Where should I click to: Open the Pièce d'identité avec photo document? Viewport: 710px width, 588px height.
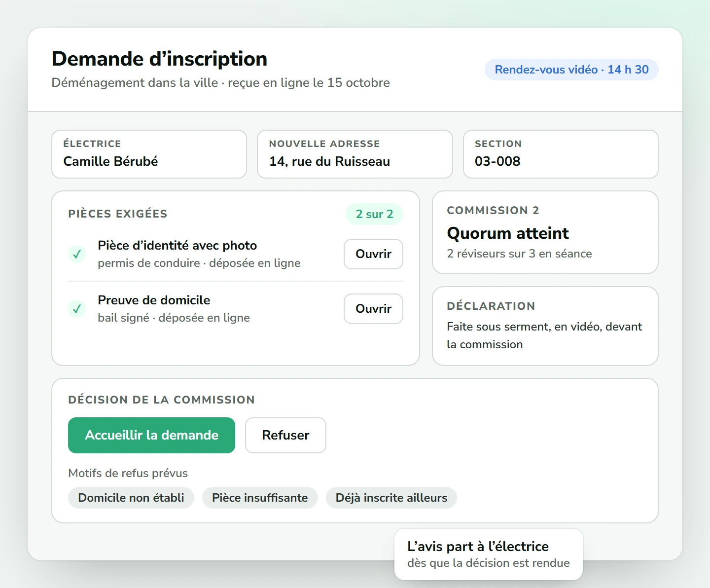click(x=373, y=254)
